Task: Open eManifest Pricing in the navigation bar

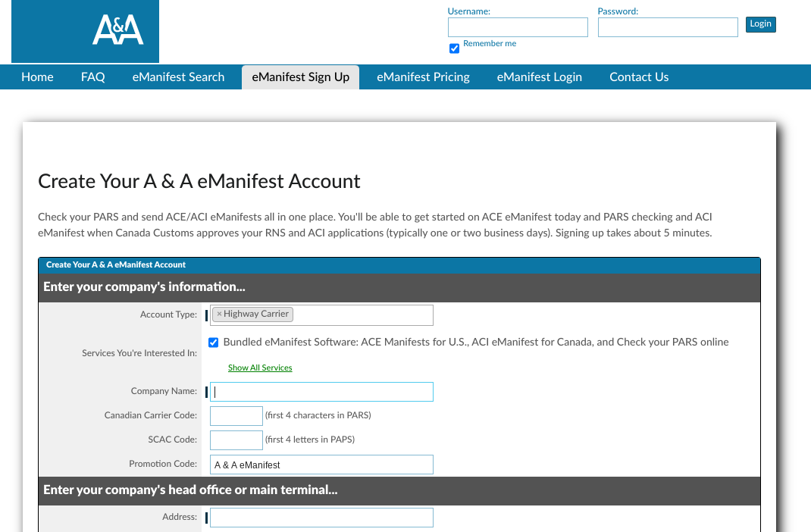Action: pyautogui.click(x=423, y=77)
